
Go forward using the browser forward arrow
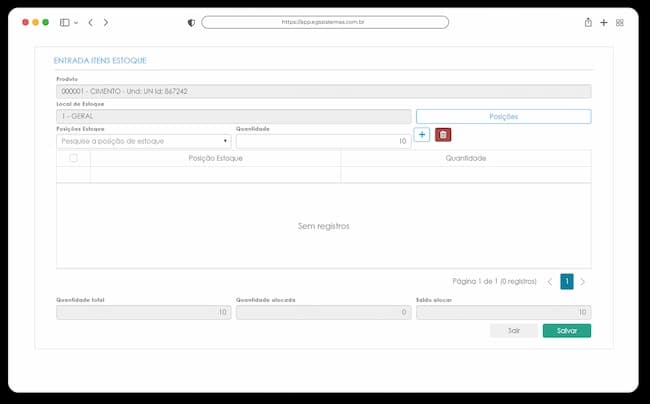click(x=106, y=22)
